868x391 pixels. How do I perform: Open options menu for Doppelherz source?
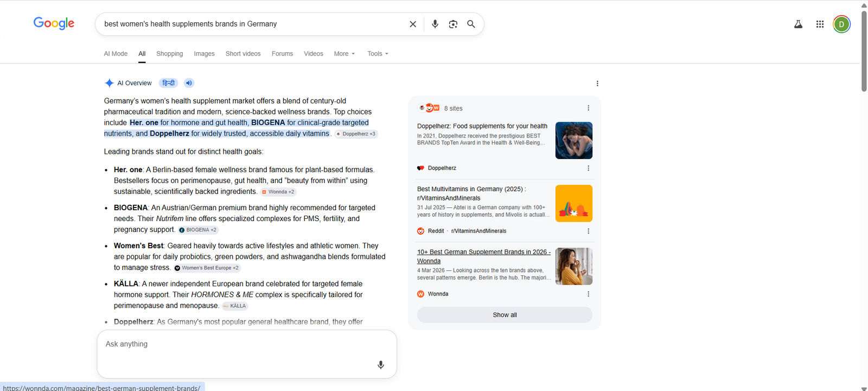click(x=588, y=168)
